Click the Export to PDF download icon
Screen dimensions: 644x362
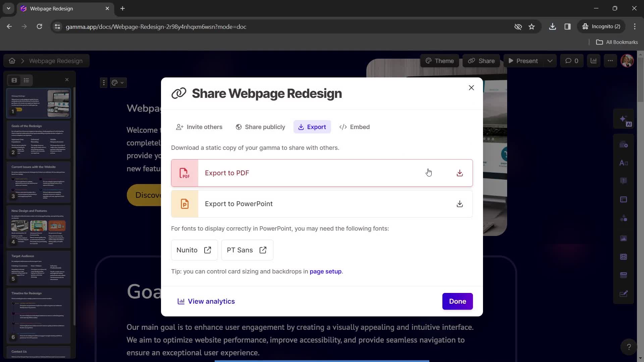(460, 173)
